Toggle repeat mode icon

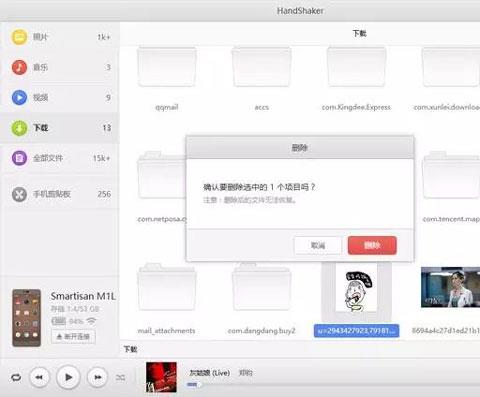tap(16, 377)
